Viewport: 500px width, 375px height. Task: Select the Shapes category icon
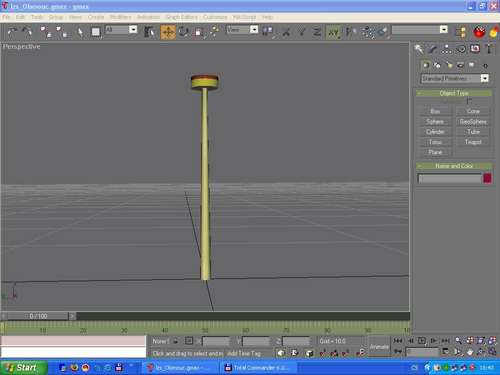[x=437, y=65]
